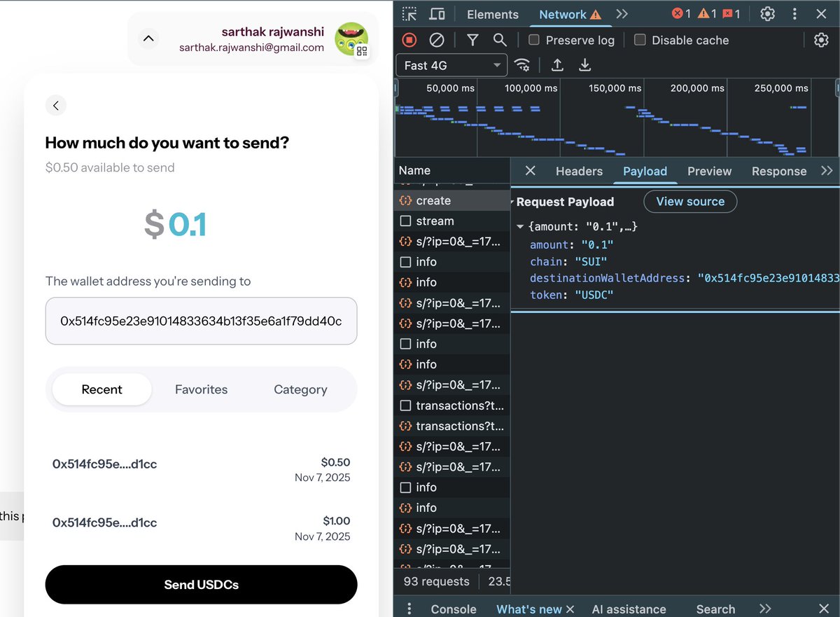Toggle the device toolbar icon

[437, 14]
